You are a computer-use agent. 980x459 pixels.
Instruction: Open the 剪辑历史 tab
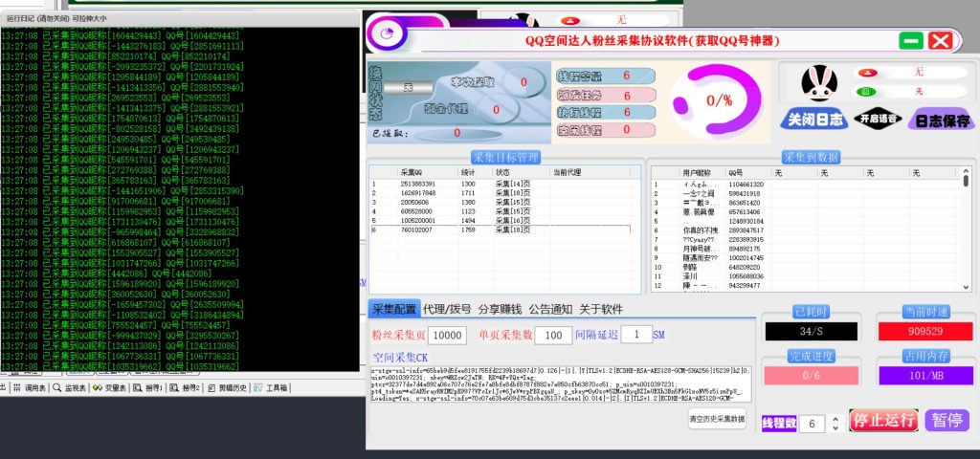[x=226, y=387]
